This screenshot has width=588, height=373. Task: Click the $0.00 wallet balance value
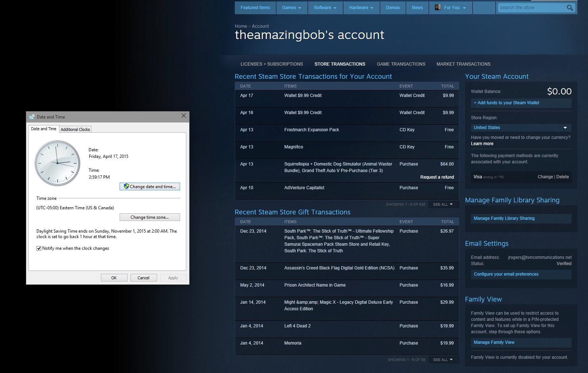559,92
